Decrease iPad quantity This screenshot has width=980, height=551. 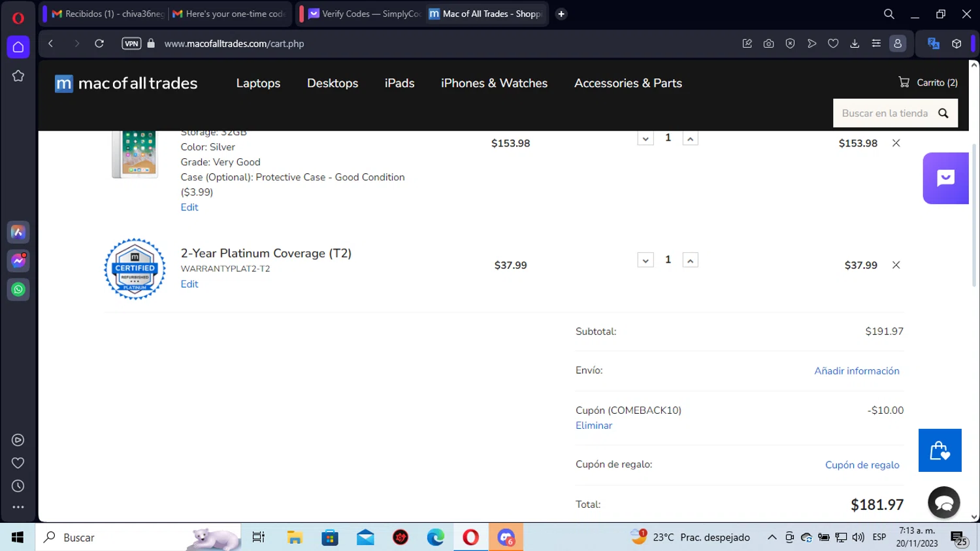point(645,139)
